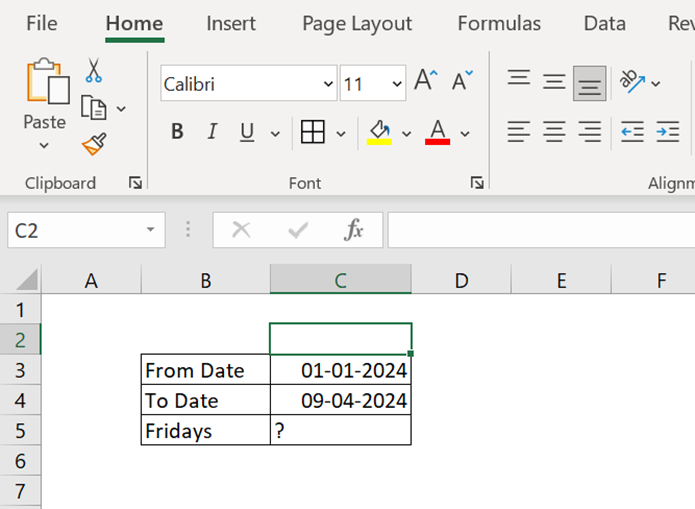Expand the Font Color palette arrow
695x509 pixels.
(465, 133)
